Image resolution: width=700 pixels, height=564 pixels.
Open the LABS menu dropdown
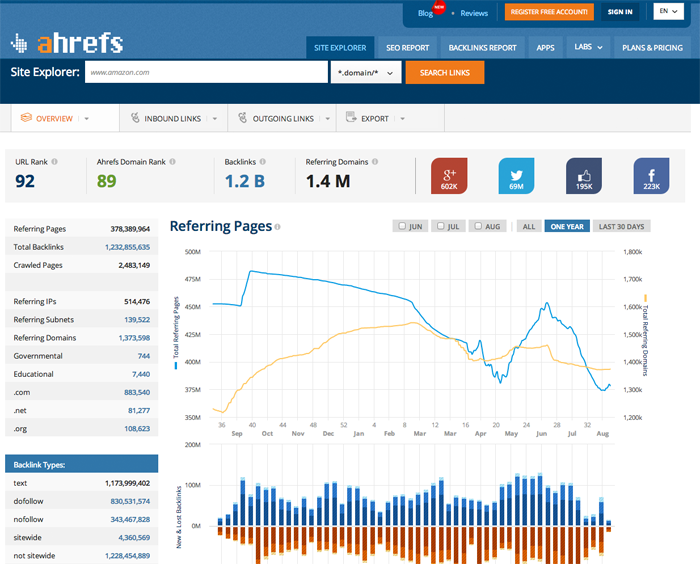[x=588, y=47]
